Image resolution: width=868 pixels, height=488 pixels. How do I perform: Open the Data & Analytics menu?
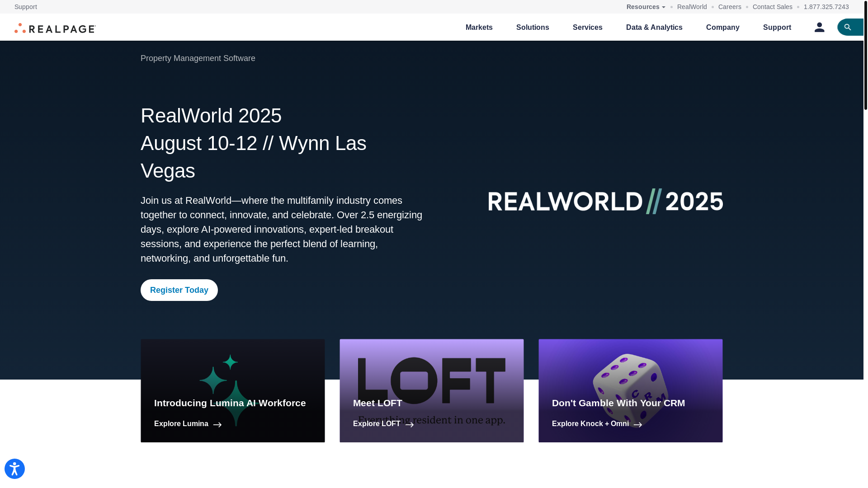pyautogui.click(x=654, y=27)
